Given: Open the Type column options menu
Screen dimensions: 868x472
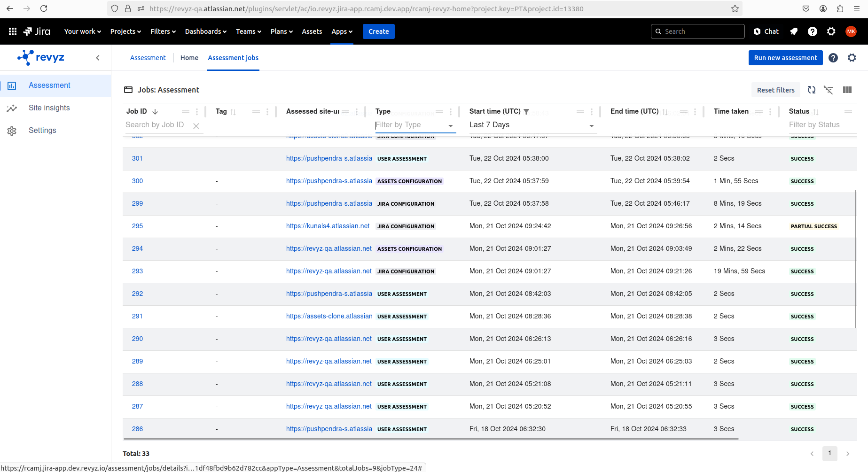Looking at the screenshot, I should [x=451, y=112].
